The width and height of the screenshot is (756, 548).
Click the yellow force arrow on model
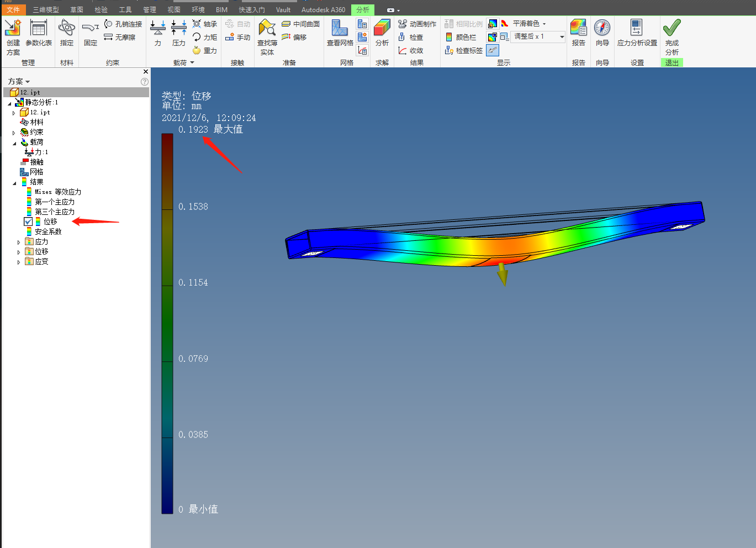coord(503,274)
